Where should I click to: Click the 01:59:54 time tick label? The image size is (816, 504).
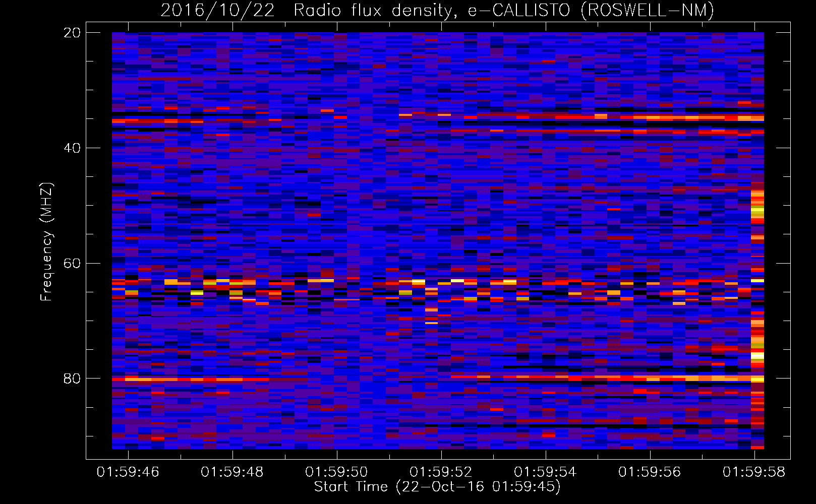tap(546, 472)
